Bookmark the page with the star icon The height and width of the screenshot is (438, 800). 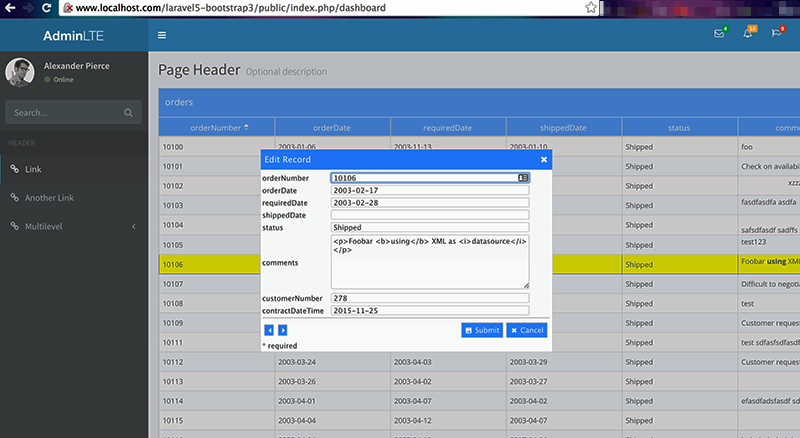click(590, 8)
